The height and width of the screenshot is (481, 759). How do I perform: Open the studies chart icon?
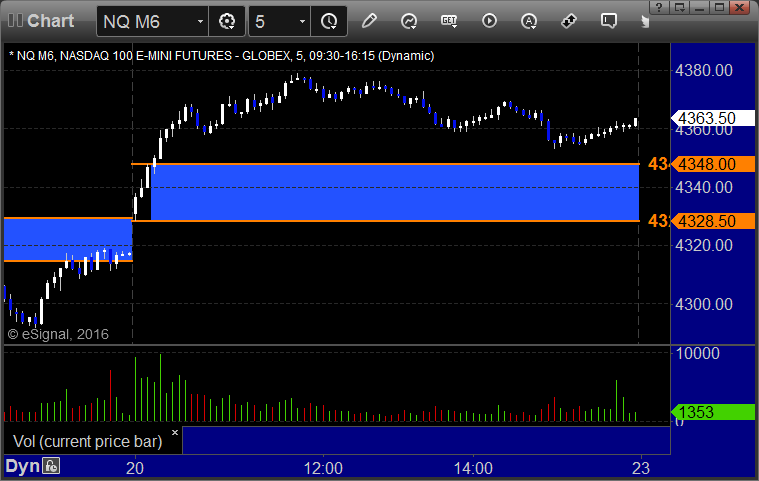click(409, 21)
